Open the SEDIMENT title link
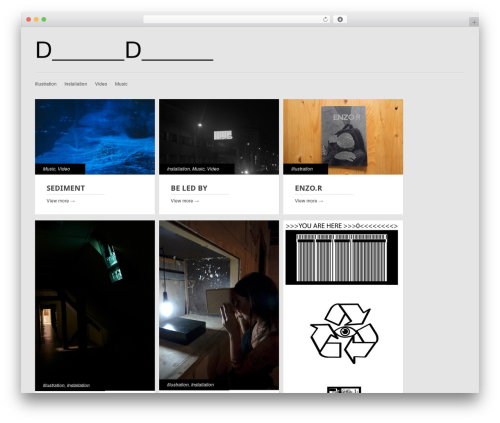 (x=66, y=188)
